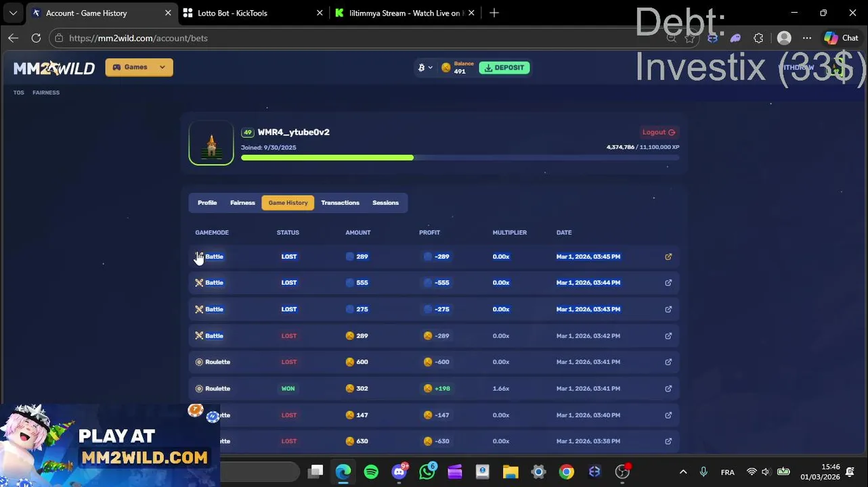Switch to the Profile tab

point(207,203)
